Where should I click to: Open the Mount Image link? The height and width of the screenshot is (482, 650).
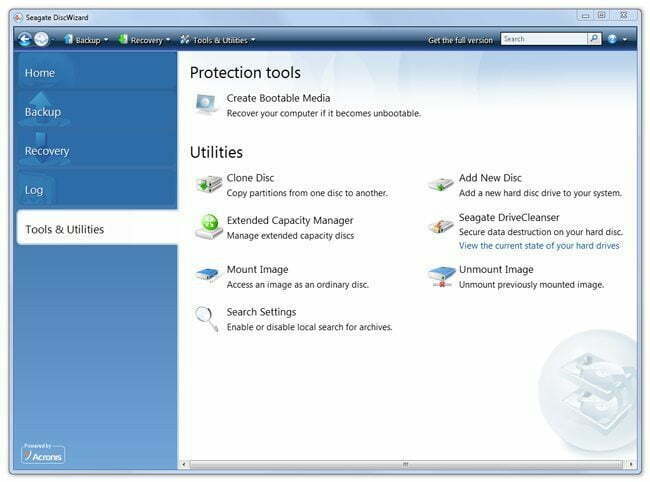click(x=257, y=269)
